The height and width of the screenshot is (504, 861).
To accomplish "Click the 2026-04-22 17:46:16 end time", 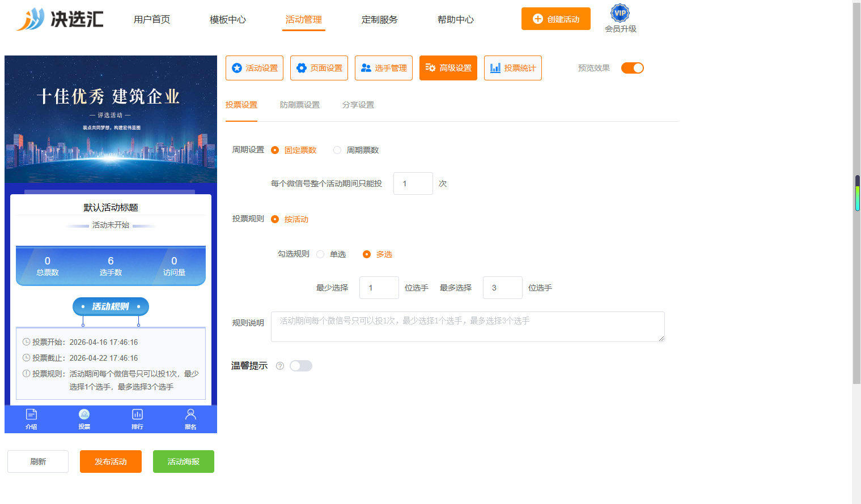I will pos(104,358).
